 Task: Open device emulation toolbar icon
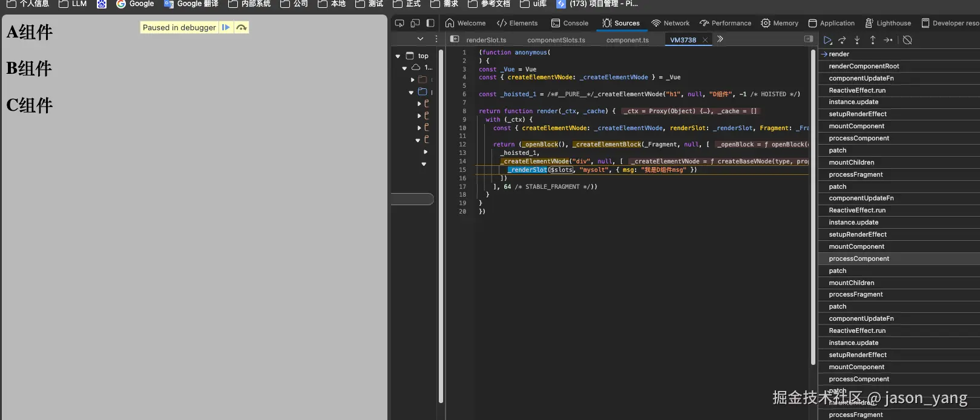click(x=415, y=23)
